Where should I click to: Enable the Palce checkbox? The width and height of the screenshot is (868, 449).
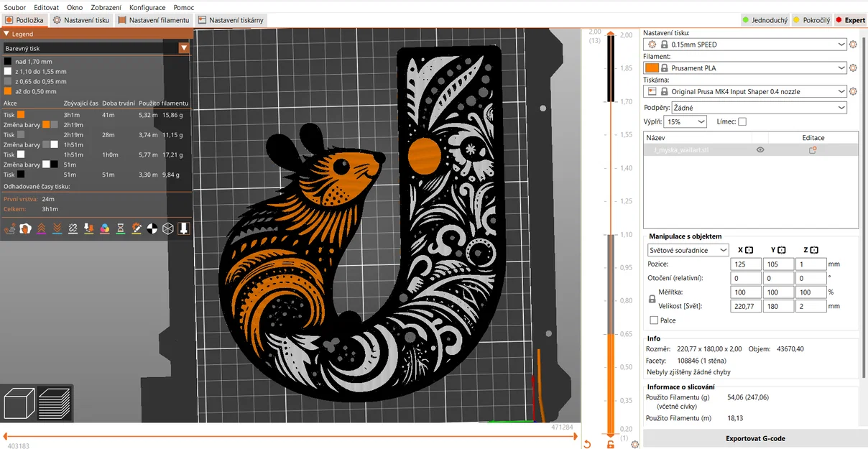(x=653, y=320)
